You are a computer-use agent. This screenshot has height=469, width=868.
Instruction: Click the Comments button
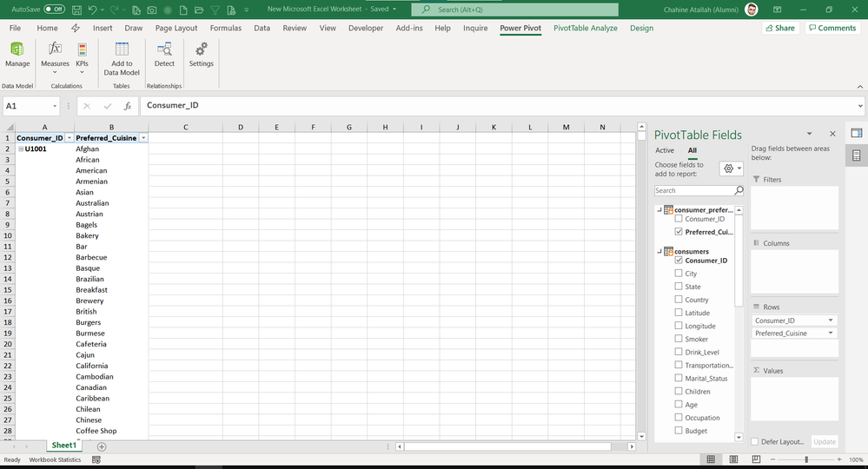click(x=832, y=28)
